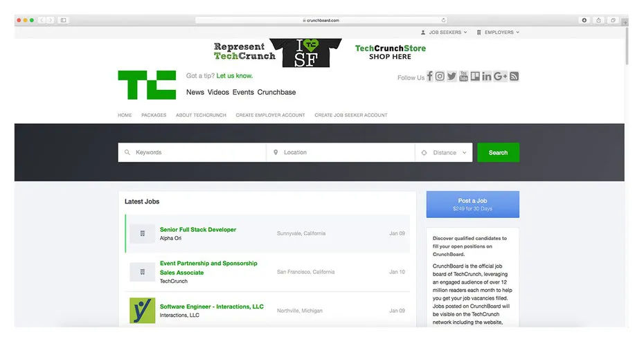Click the crunchboard.com address bar
Screen dimensions: 644x346
click(321, 20)
